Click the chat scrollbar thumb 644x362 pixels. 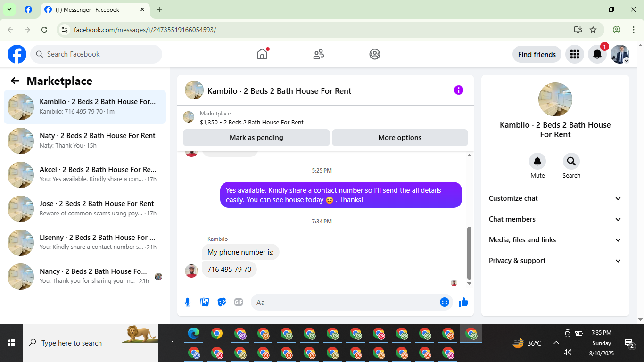click(x=469, y=253)
